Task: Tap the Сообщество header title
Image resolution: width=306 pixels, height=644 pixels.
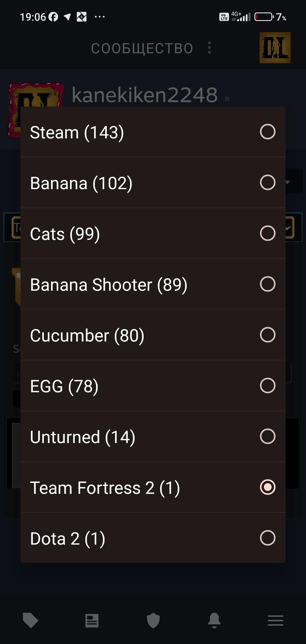Action: pyautogui.click(x=142, y=48)
